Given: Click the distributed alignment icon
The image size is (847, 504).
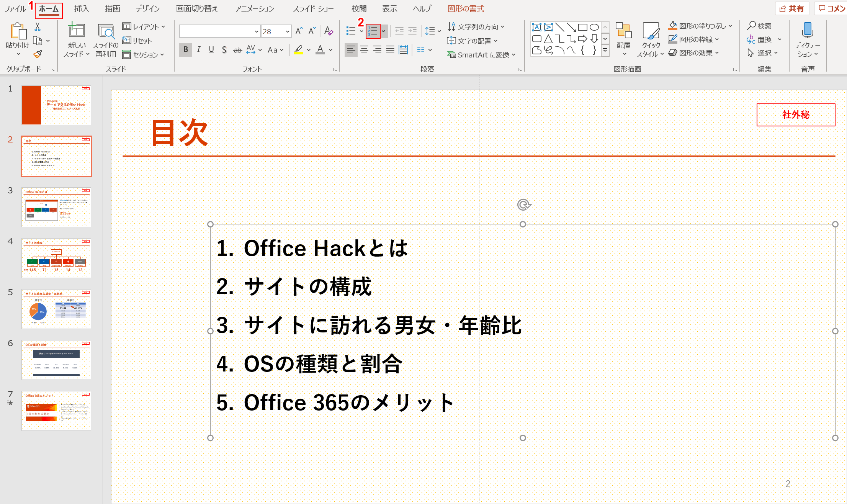Looking at the screenshot, I should point(403,50).
